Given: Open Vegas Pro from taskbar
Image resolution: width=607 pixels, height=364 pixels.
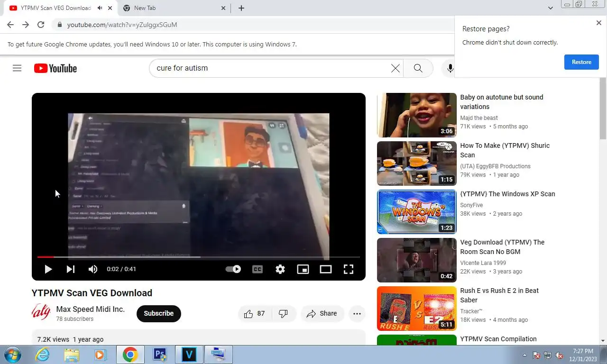Looking at the screenshot, I should [189, 355].
